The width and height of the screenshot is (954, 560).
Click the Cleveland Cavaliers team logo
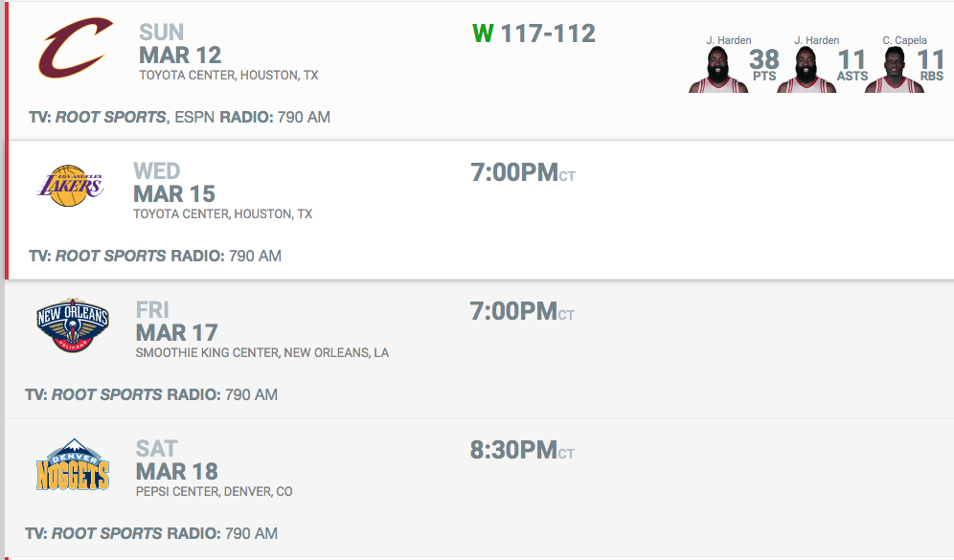76,50
